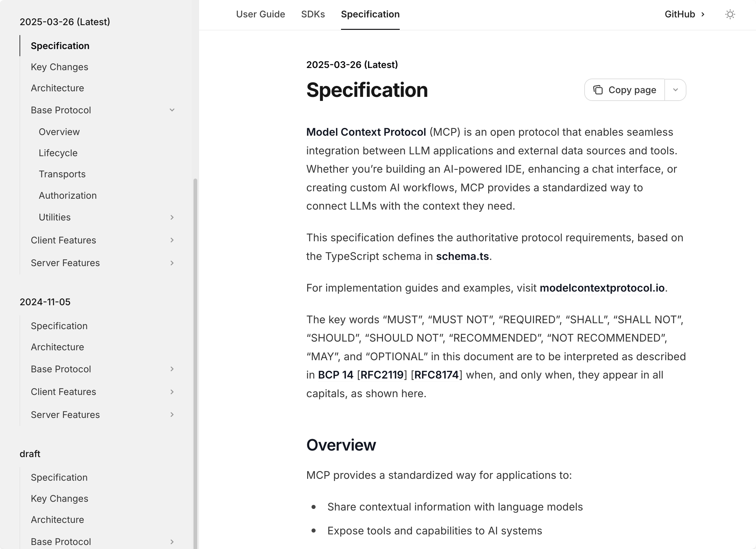Viewport: 756px width, 549px height.
Task: Expand Client Features under 2025-03-26
Action: 172,240
